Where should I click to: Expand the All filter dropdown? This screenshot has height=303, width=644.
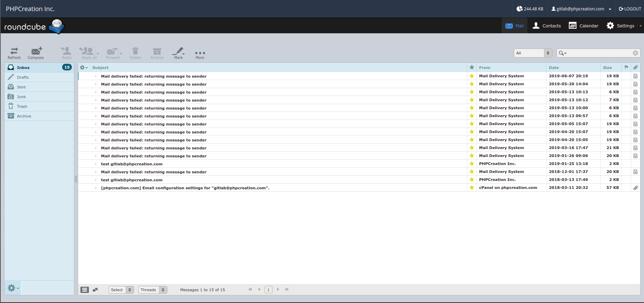pos(533,53)
